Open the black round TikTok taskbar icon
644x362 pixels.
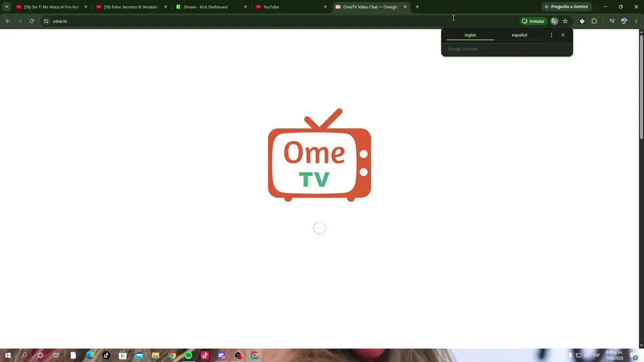coord(106,355)
